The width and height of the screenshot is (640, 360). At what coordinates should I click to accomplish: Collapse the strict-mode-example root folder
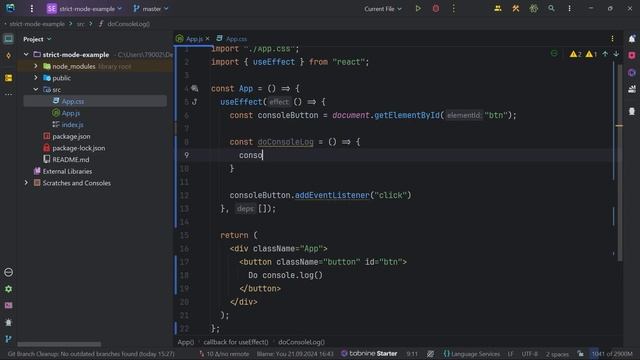click(26, 54)
